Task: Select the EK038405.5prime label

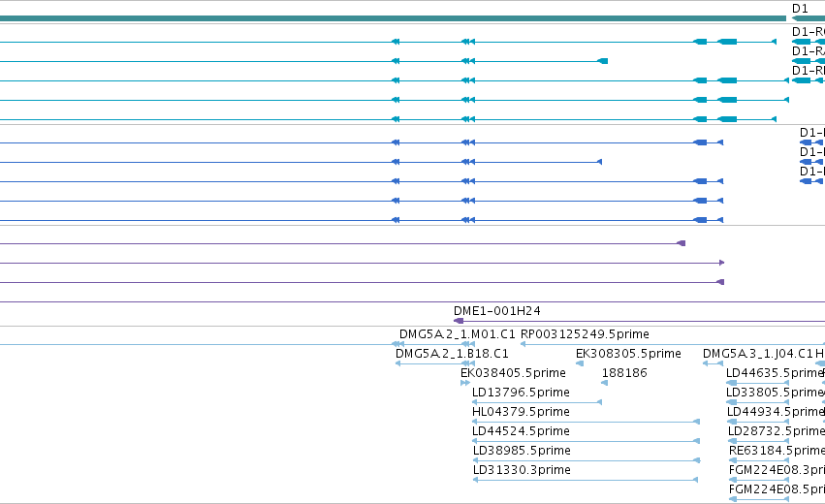Action: click(x=513, y=373)
